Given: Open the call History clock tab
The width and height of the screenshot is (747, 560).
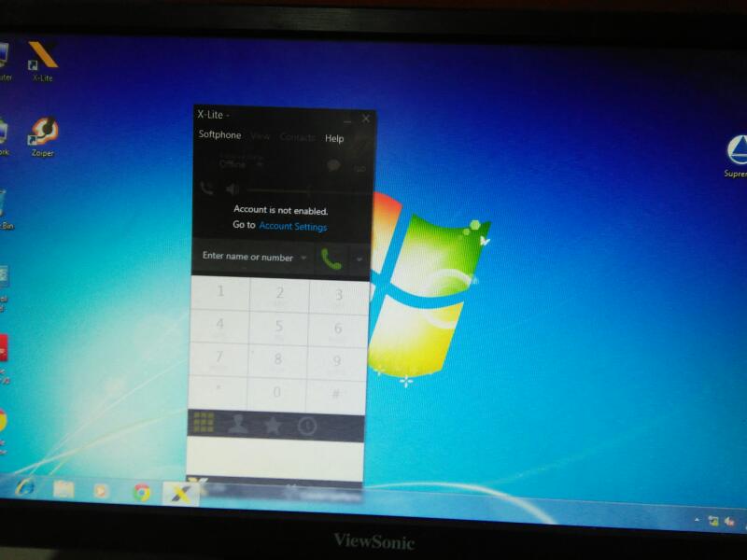Looking at the screenshot, I should (307, 427).
